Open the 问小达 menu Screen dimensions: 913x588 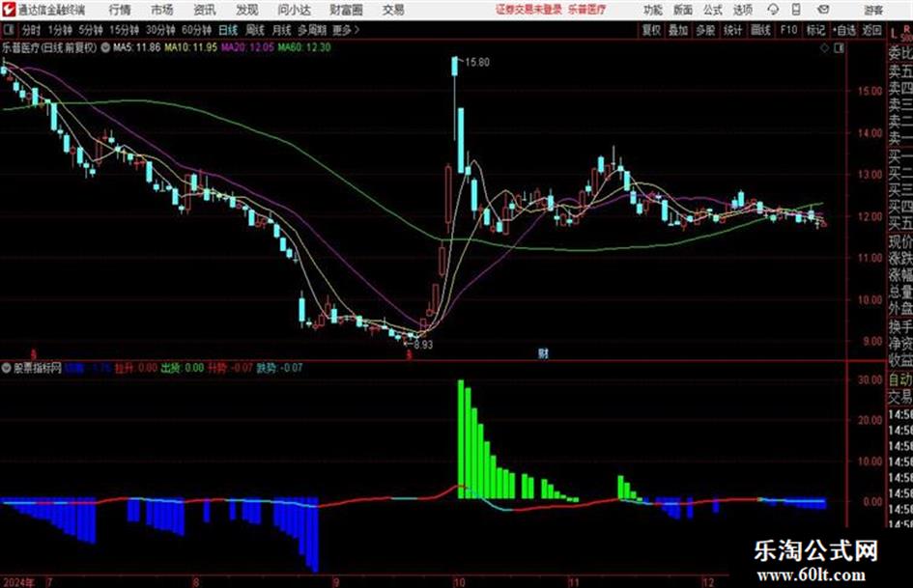tap(294, 10)
